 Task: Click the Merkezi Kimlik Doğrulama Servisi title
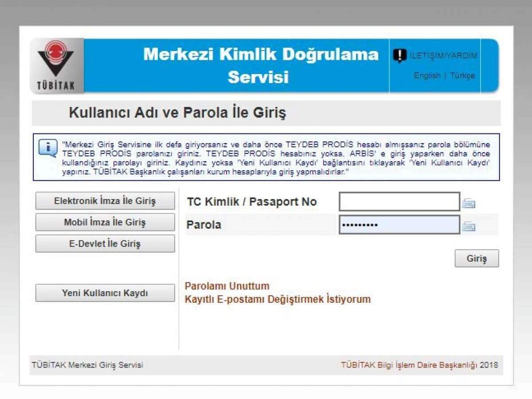tap(261, 66)
